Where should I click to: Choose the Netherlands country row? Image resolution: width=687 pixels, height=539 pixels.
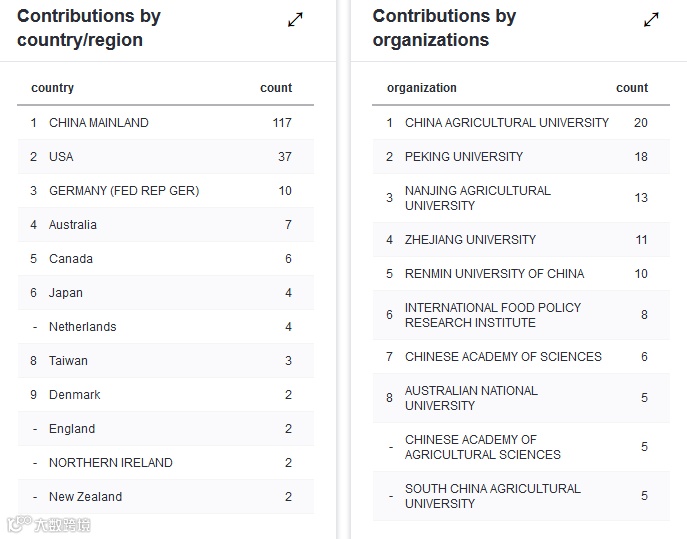[x=83, y=327]
